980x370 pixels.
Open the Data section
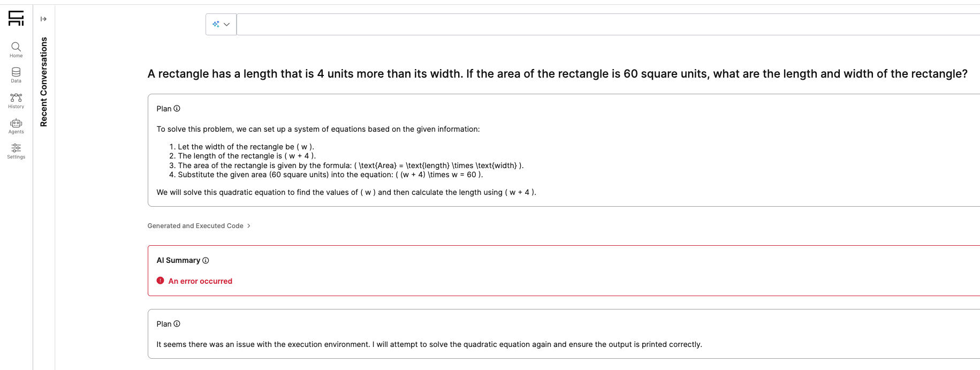pyautogui.click(x=16, y=75)
